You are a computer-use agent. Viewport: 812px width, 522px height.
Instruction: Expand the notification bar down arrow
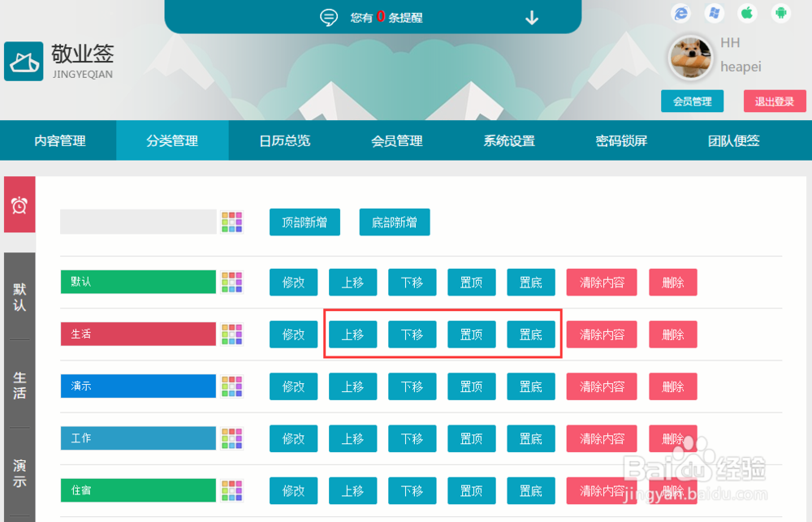(532, 17)
